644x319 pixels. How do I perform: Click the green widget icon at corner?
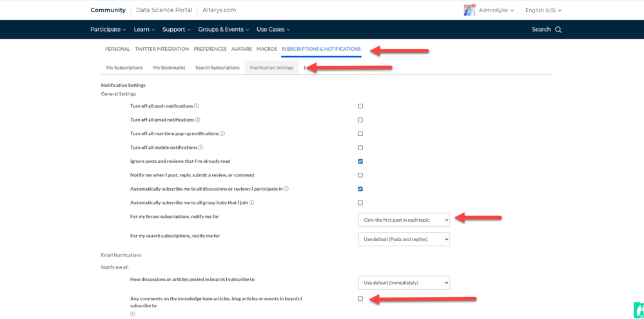click(x=639, y=311)
